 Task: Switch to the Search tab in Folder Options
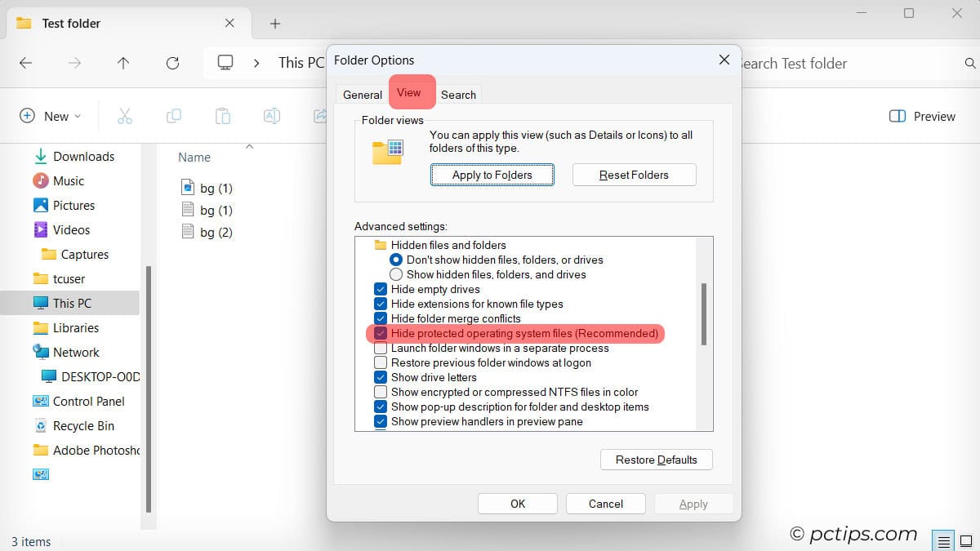[x=458, y=94]
